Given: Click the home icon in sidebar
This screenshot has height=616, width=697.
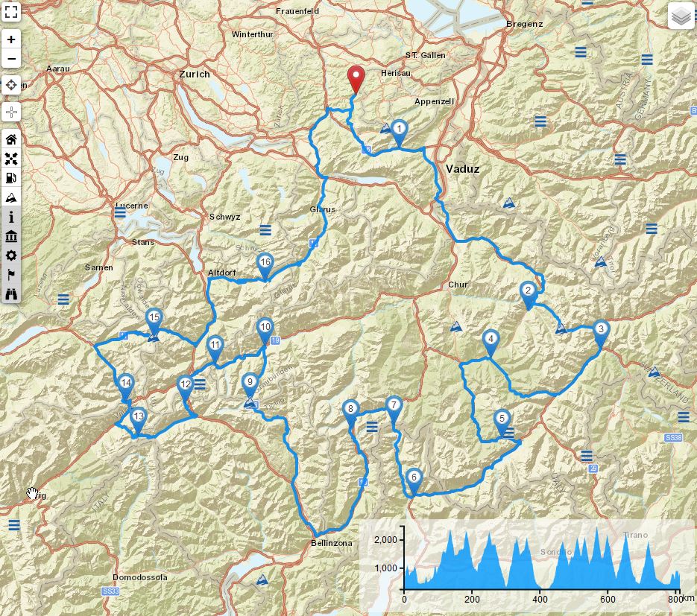Looking at the screenshot, I should tap(11, 139).
